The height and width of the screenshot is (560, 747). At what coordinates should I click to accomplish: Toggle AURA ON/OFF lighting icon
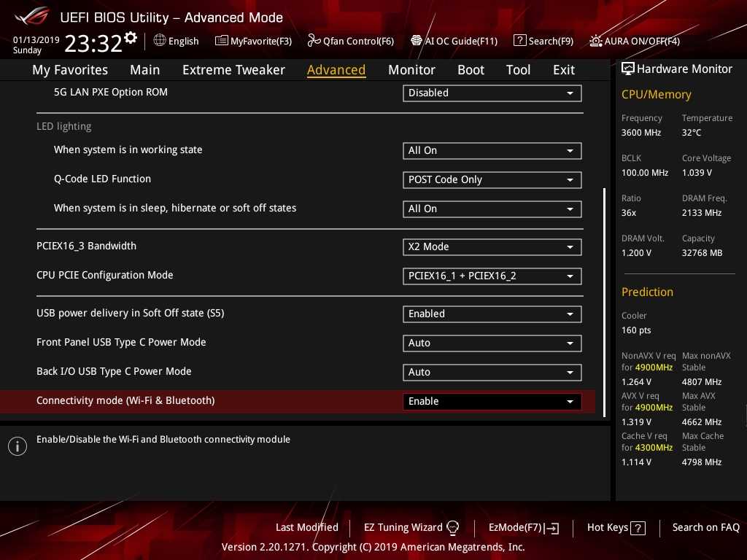pyautogui.click(x=596, y=41)
